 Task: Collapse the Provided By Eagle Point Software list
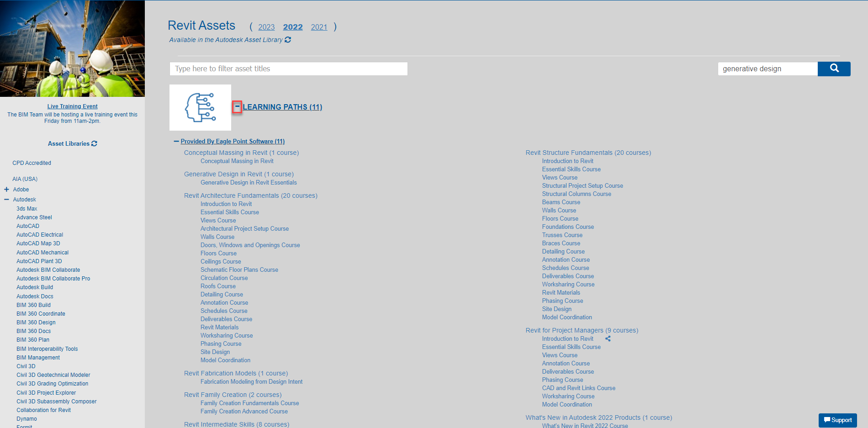[x=176, y=141]
